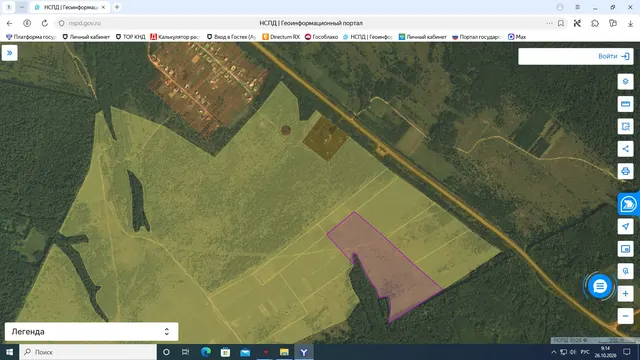The height and width of the screenshot is (360, 640).
Task: Expand the left sidebar with double-chevron button
Action: tap(9, 53)
